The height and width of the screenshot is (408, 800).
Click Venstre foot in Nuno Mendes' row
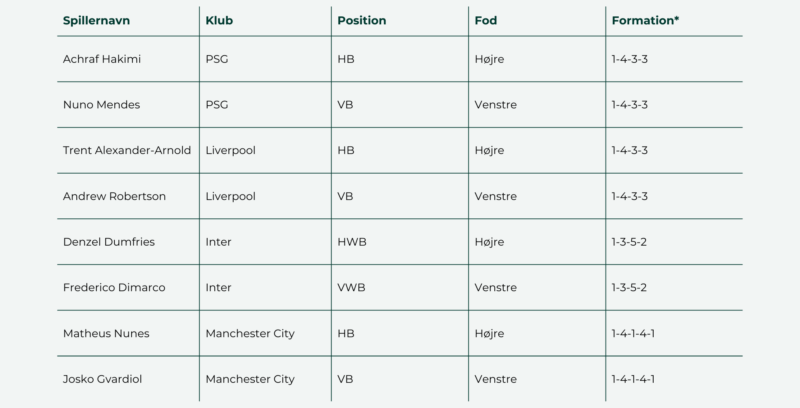tap(496, 105)
